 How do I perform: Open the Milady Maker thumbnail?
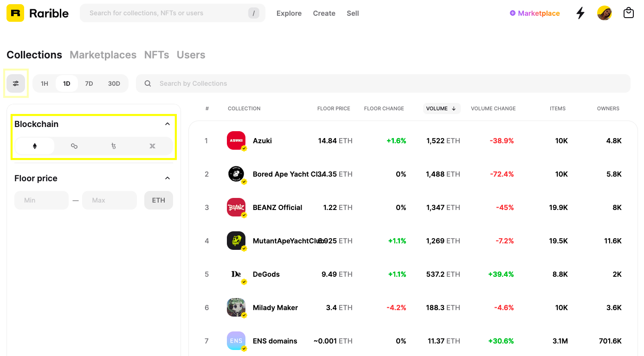(x=236, y=307)
